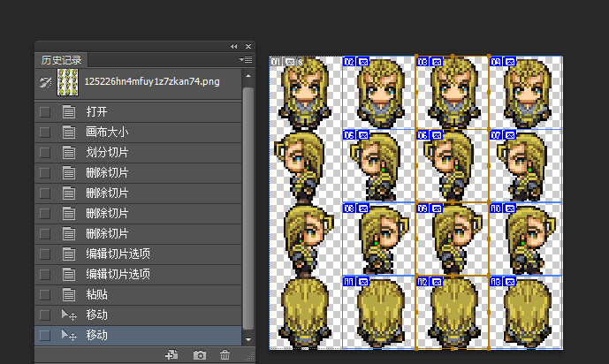Select the highlighted 移动 history state
This screenshot has height=364, width=609.
138,335
